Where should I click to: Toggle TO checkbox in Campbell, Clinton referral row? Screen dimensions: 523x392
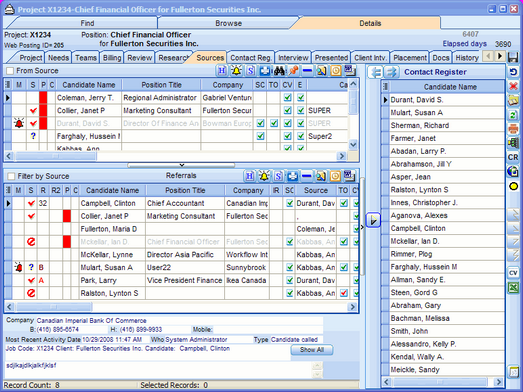point(344,203)
